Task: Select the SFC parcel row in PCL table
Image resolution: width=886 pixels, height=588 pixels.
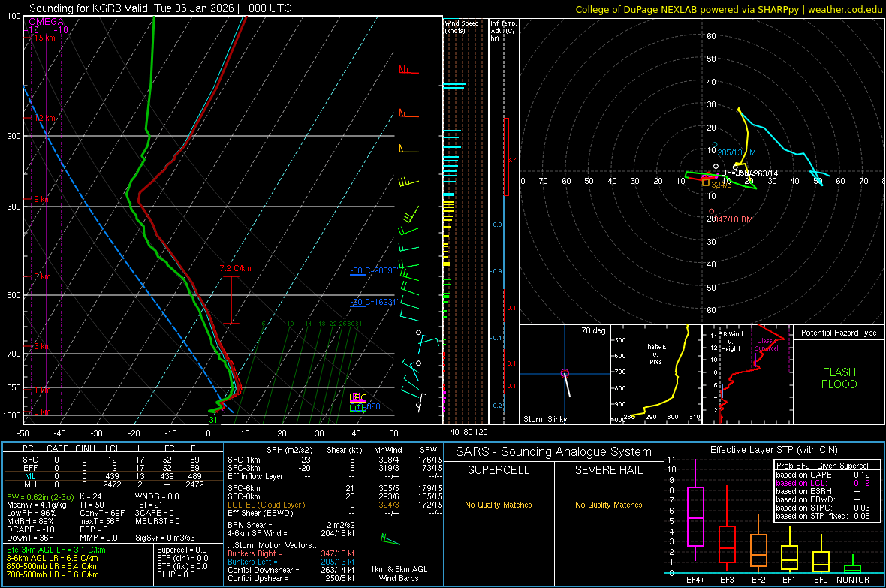Action: (112, 460)
